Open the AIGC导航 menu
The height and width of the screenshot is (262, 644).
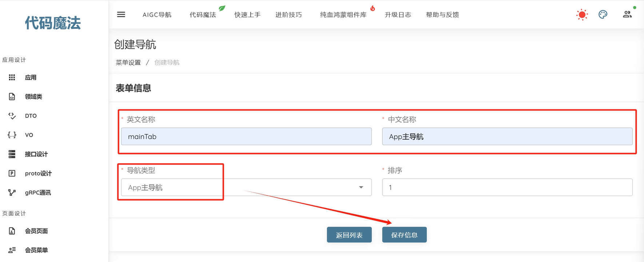(157, 15)
